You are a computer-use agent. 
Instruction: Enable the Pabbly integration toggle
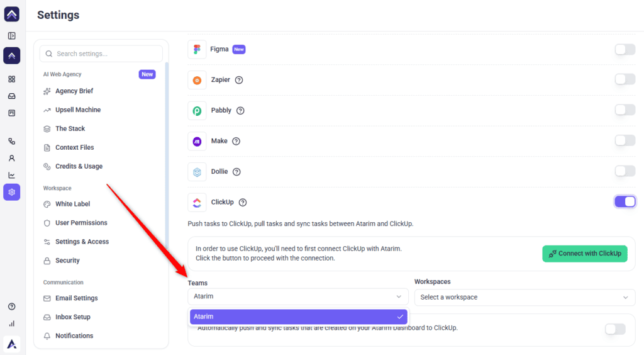point(625,110)
